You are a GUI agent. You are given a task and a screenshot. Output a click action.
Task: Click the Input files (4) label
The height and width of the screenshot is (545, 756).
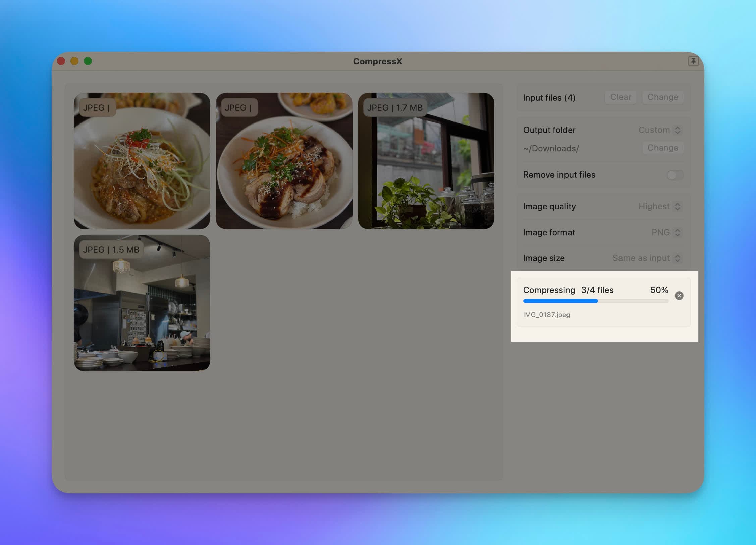549,98
